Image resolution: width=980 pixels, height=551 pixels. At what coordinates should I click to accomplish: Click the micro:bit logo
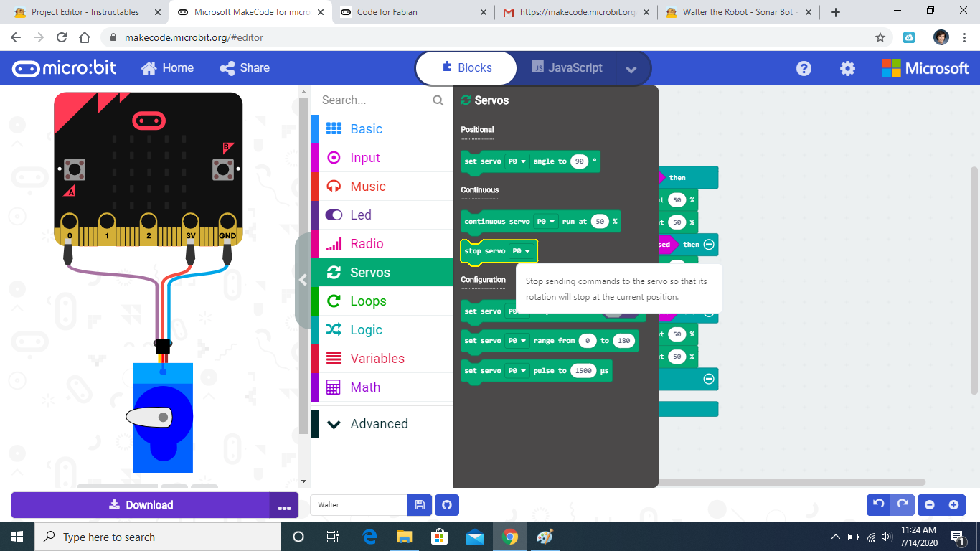tap(64, 68)
